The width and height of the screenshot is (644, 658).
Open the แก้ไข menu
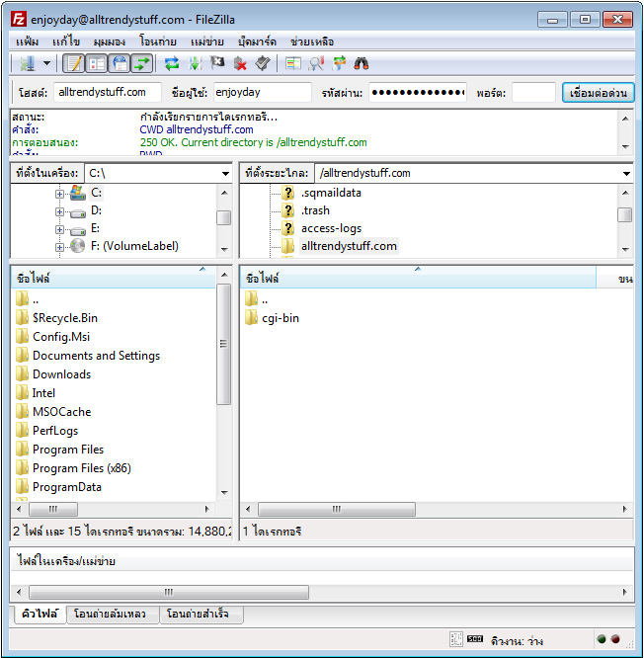point(66,41)
